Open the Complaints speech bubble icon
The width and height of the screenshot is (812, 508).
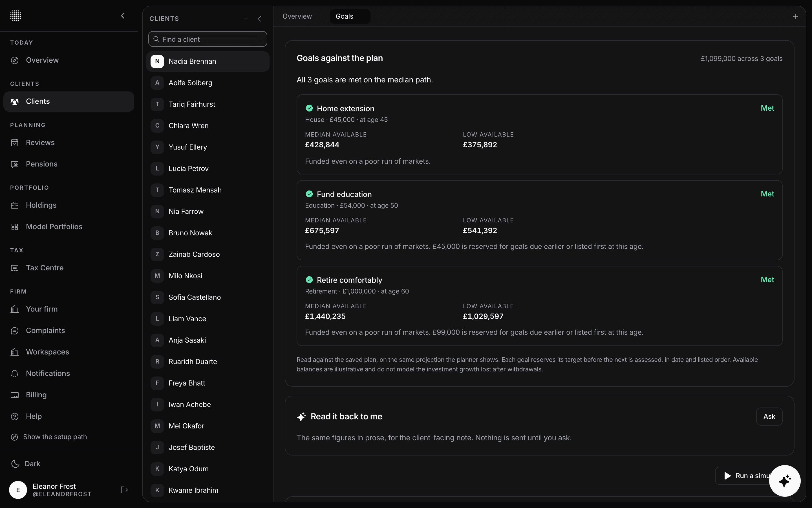(14, 330)
